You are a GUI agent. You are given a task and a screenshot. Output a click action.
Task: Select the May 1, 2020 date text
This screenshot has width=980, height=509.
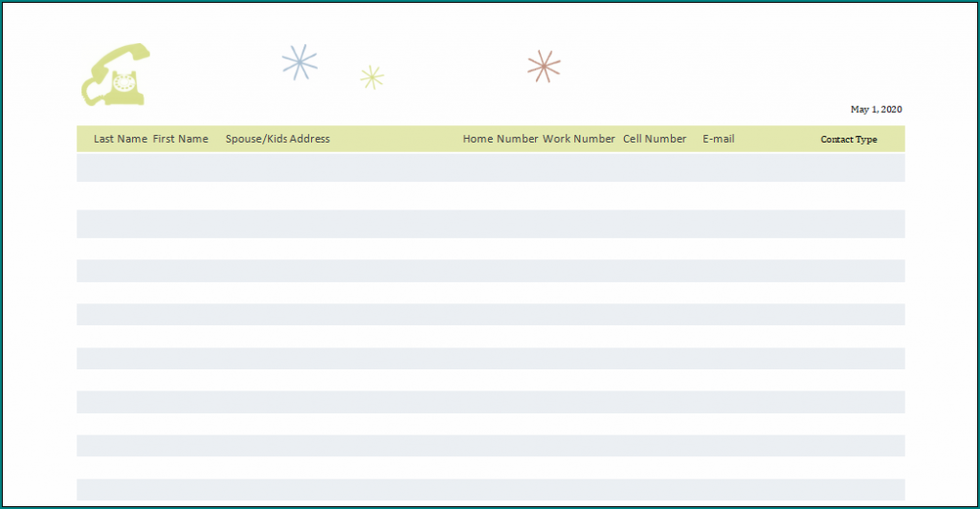(876, 109)
